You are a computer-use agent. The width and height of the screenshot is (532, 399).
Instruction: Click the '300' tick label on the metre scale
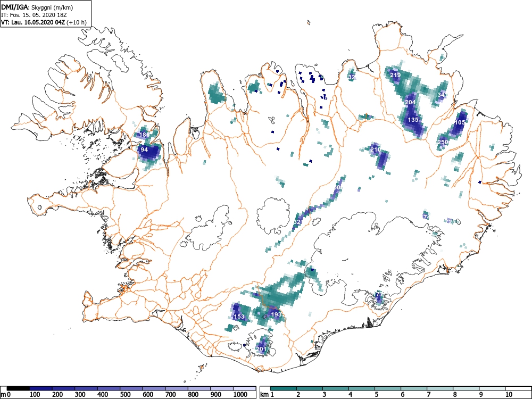coord(80,395)
